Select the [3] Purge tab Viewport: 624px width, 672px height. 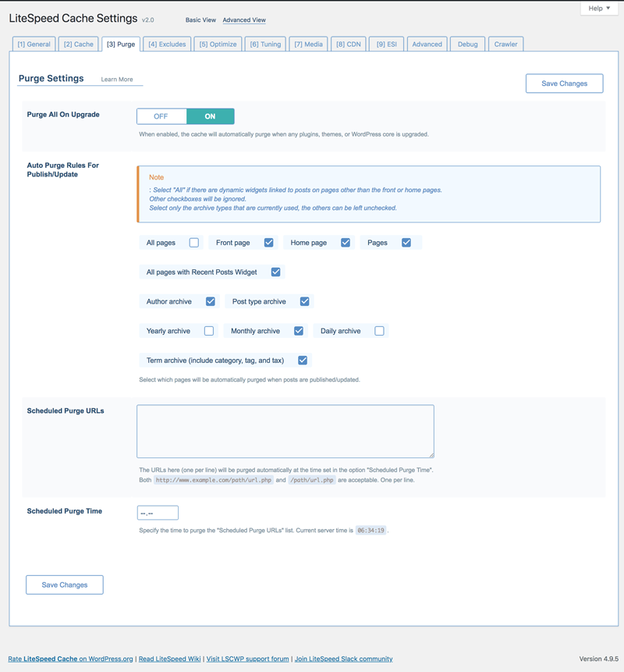[121, 44]
